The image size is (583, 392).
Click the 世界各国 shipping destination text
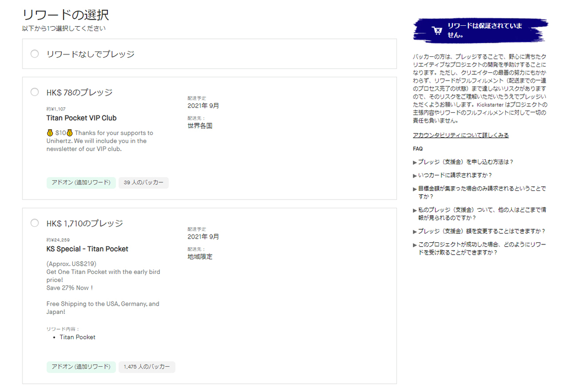pyautogui.click(x=200, y=125)
